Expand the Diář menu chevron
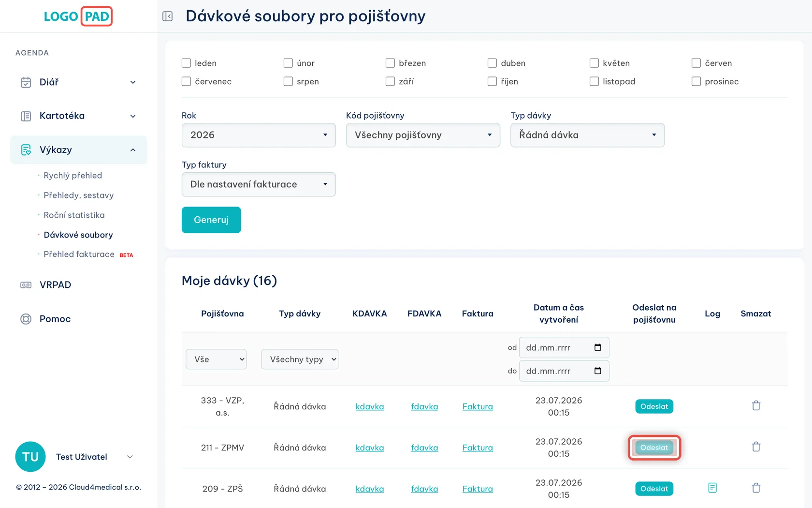The image size is (812, 508). pos(133,82)
